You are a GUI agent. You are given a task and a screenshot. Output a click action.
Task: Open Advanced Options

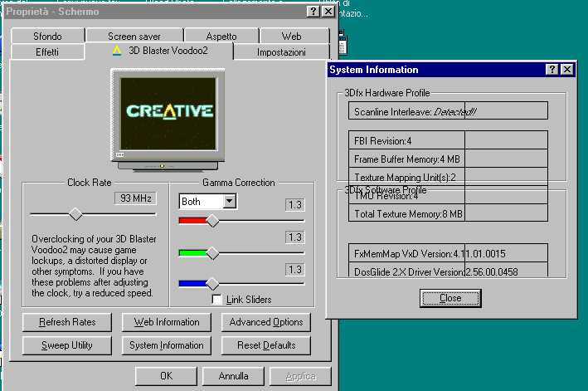click(266, 322)
